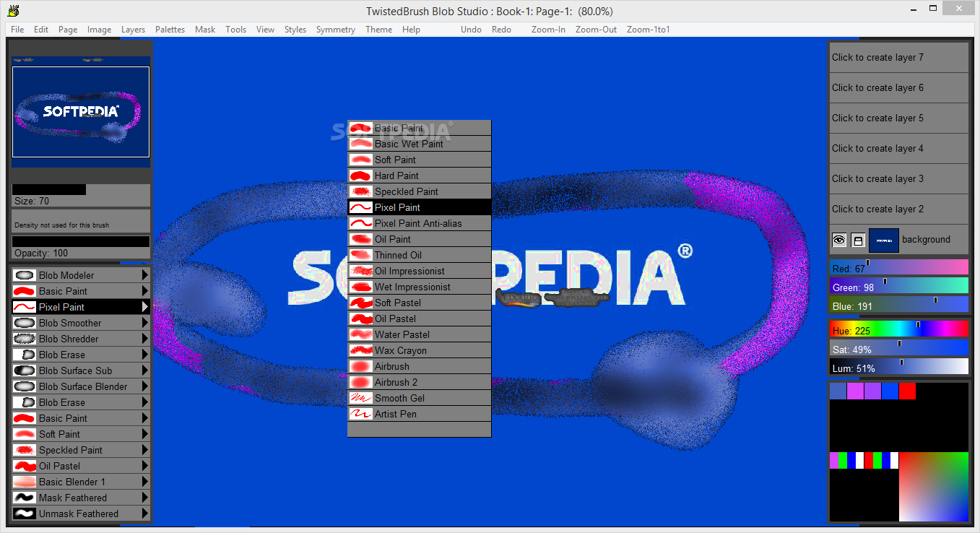Click the Undo button
This screenshot has height=533, width=980.
coord(471,30)
